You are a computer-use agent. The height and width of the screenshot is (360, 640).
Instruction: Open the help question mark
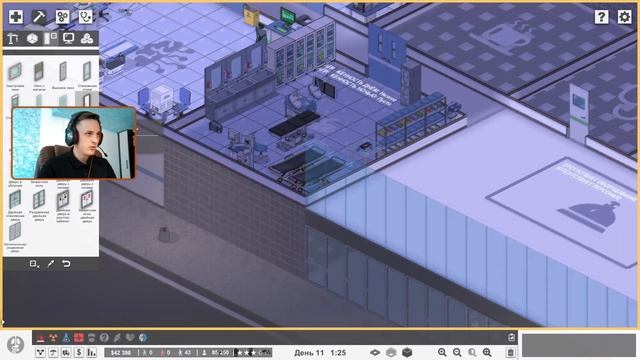(x=601, y=17)
